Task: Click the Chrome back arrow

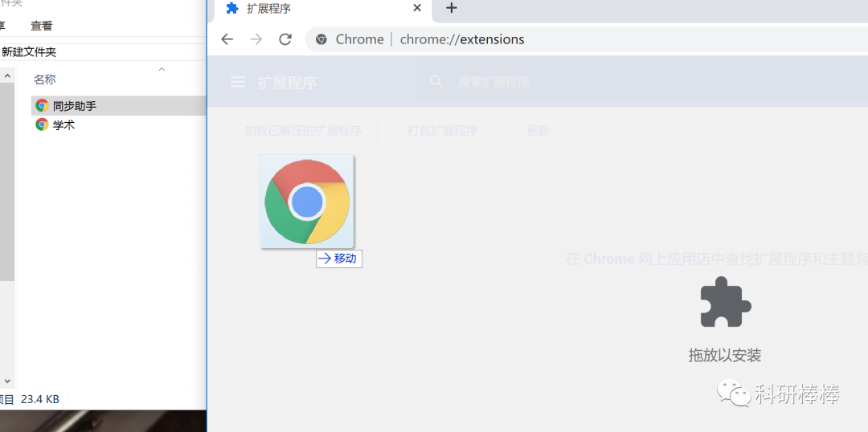Action: (227, 39)
